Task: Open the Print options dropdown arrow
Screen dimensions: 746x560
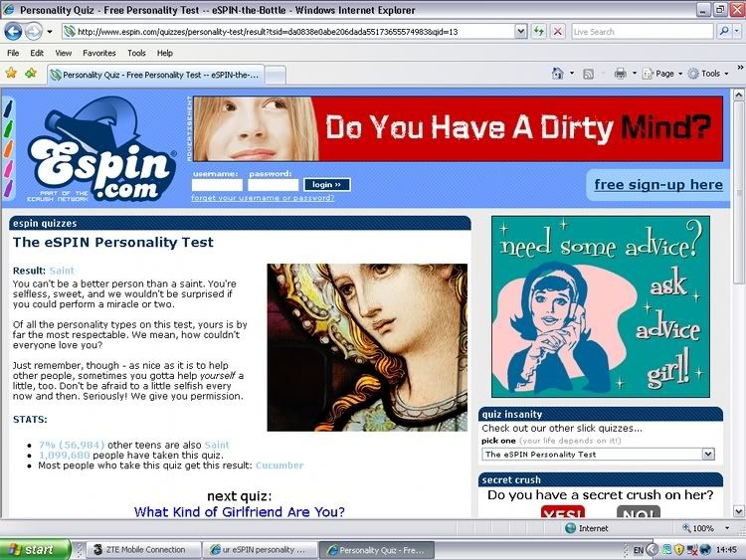Action: point(635,74)
